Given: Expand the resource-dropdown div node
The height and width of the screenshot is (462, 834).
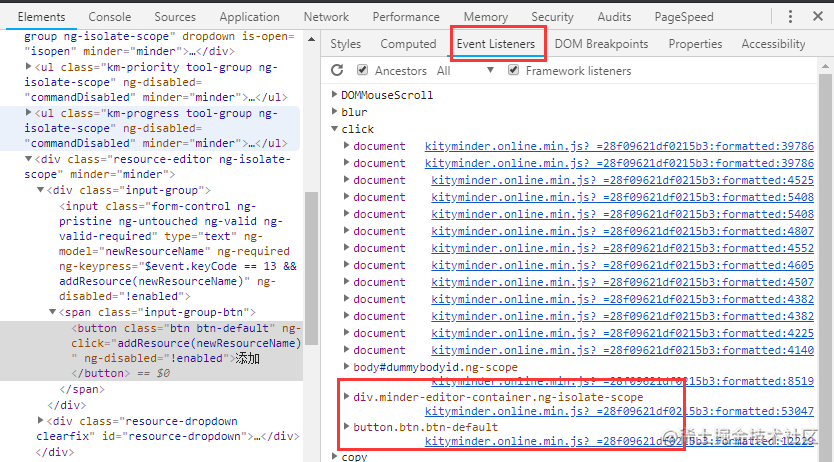Looking at the screenshot, I should coord(40,421).
